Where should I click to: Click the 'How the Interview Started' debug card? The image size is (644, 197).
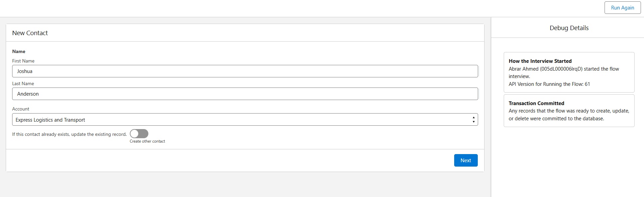(x=569, y=72)
